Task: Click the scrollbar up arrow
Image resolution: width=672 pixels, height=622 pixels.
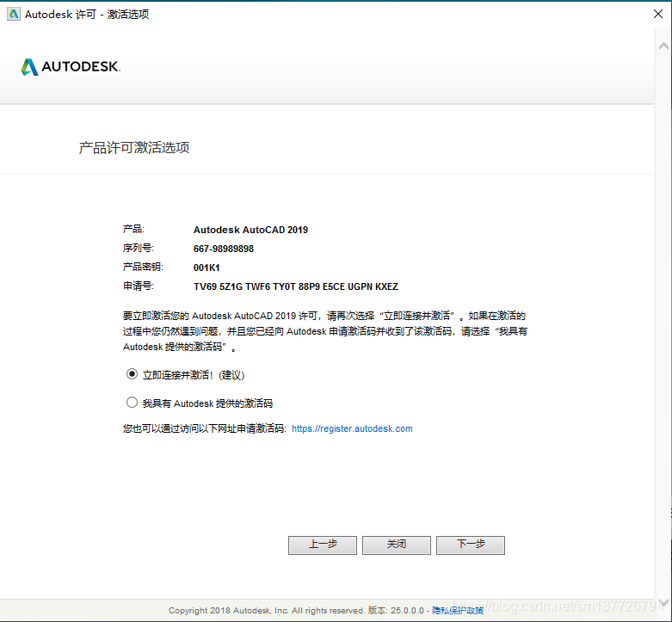Action: (663, 46)
